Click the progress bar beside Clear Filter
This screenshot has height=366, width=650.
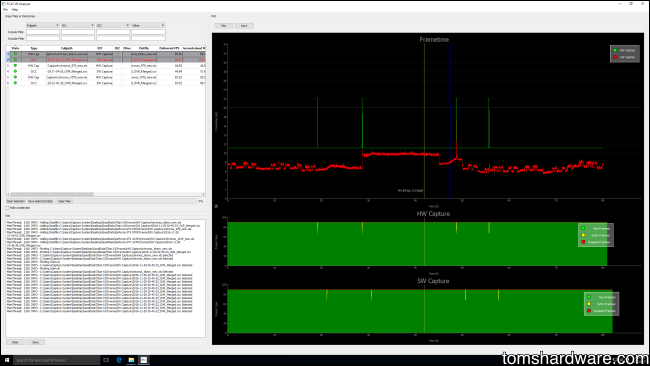click(136, 201)
